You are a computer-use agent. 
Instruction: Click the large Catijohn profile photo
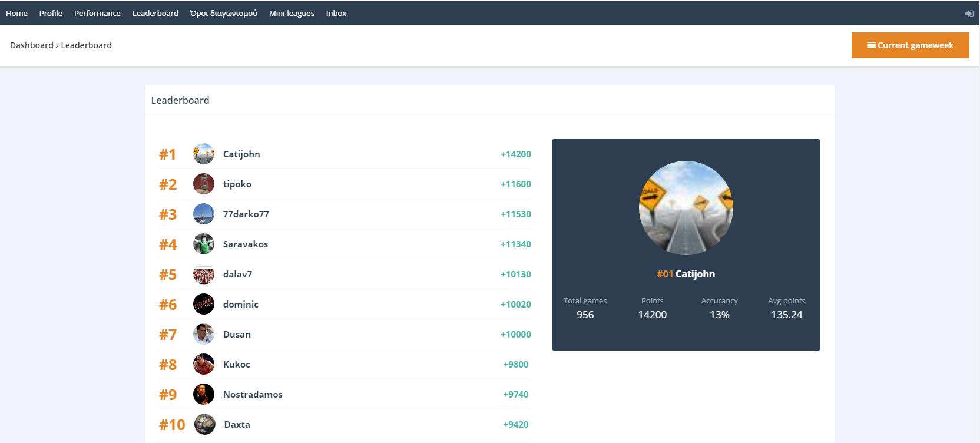(686, 208)
